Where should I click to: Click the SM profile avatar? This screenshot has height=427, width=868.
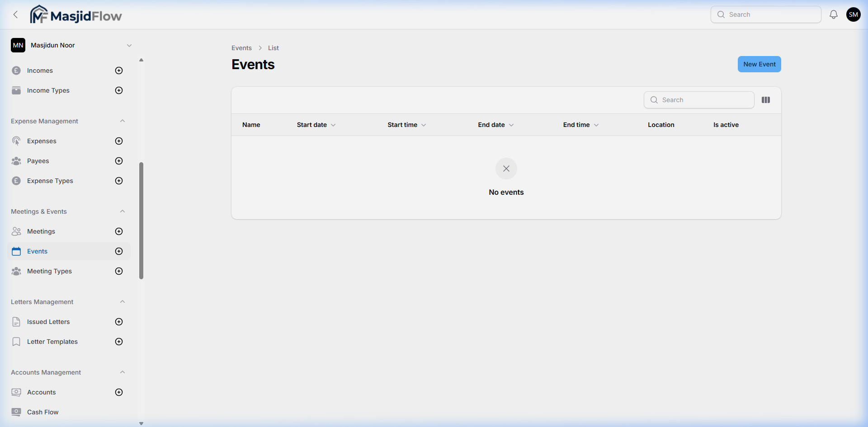[854, 14]
